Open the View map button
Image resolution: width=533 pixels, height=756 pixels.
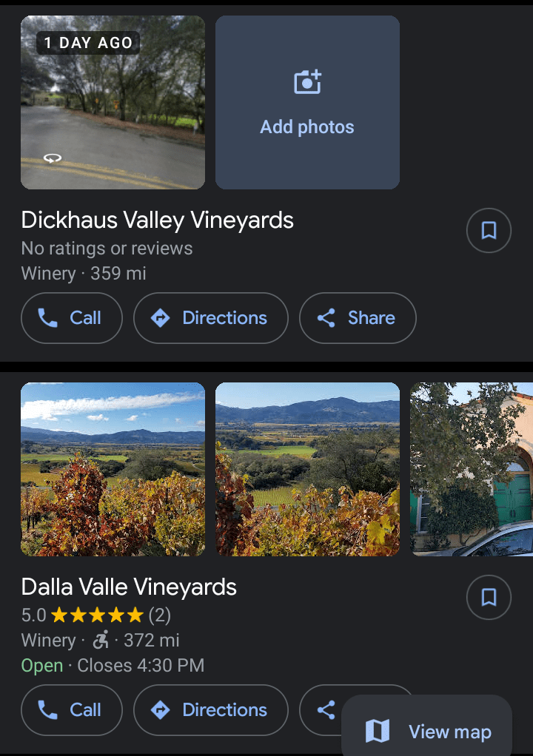click(428, 732)
